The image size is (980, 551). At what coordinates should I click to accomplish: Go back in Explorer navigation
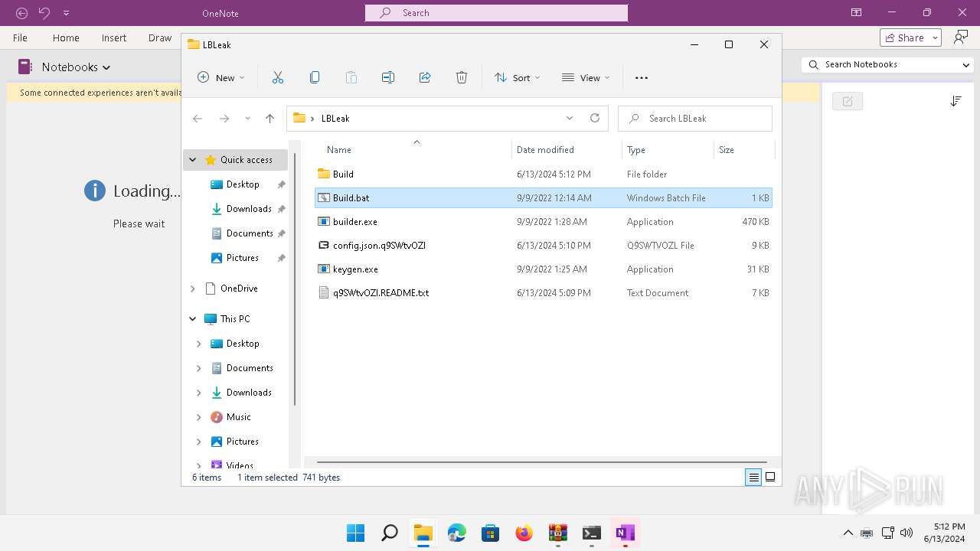click(x=198, y=119)
